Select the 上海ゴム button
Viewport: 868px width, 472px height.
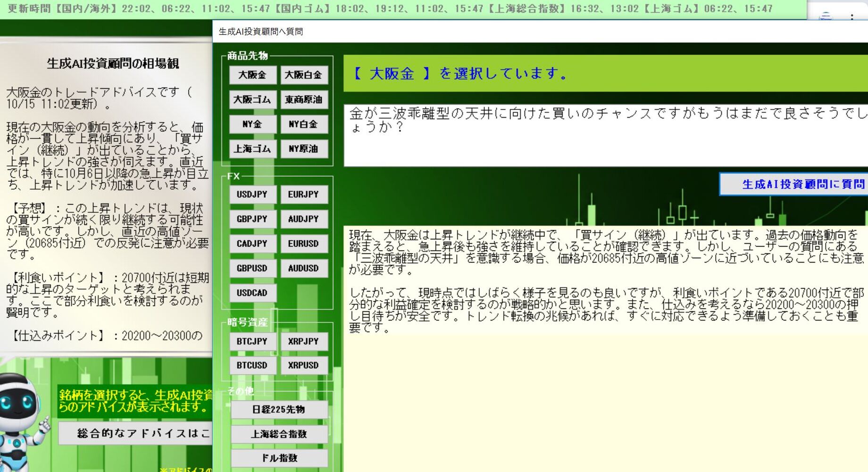coord(252,149)
